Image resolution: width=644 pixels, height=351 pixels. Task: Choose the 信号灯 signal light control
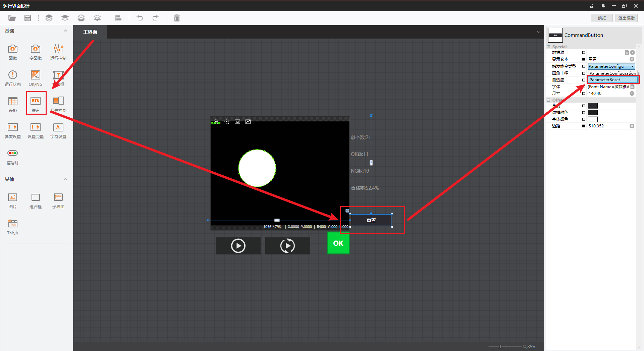click(x=13, y=154)
